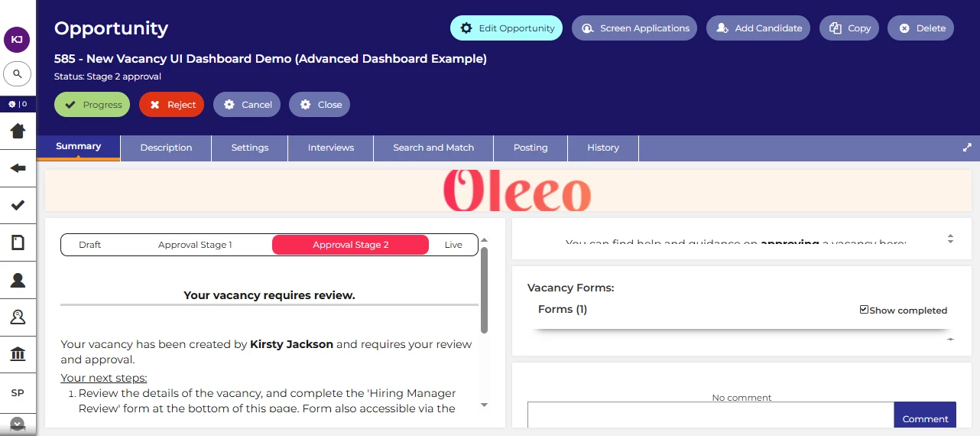The width and height of the screenshot is (980, 436).
Task: Click the Edit Opportunity button
Action: pyautogui.click(x=506, y=28)
